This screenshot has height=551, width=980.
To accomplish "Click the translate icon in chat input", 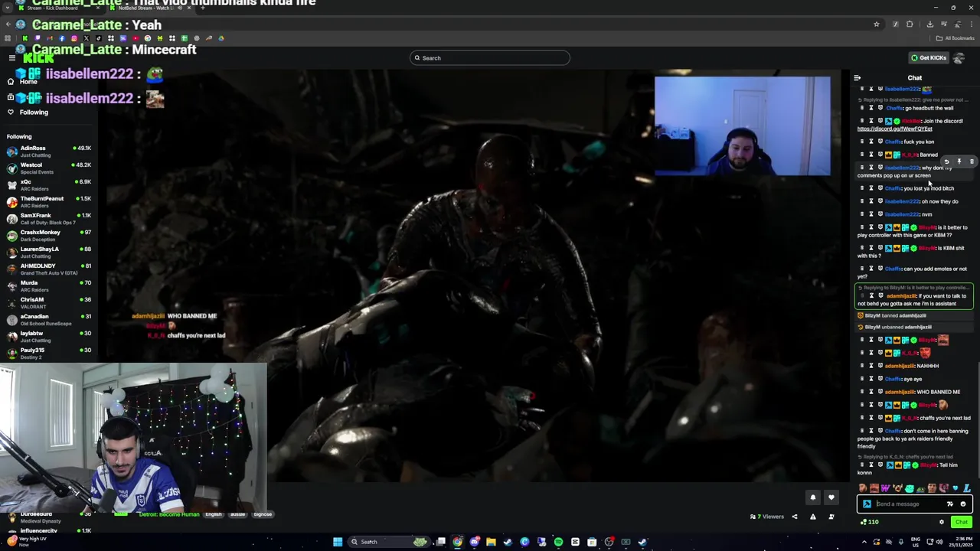I will click(950, 504).
